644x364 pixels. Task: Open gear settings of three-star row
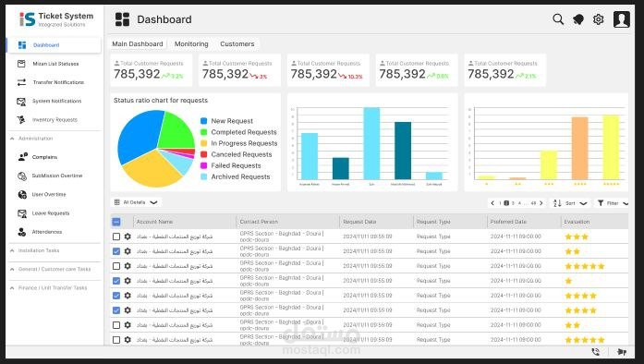(128, 237)
